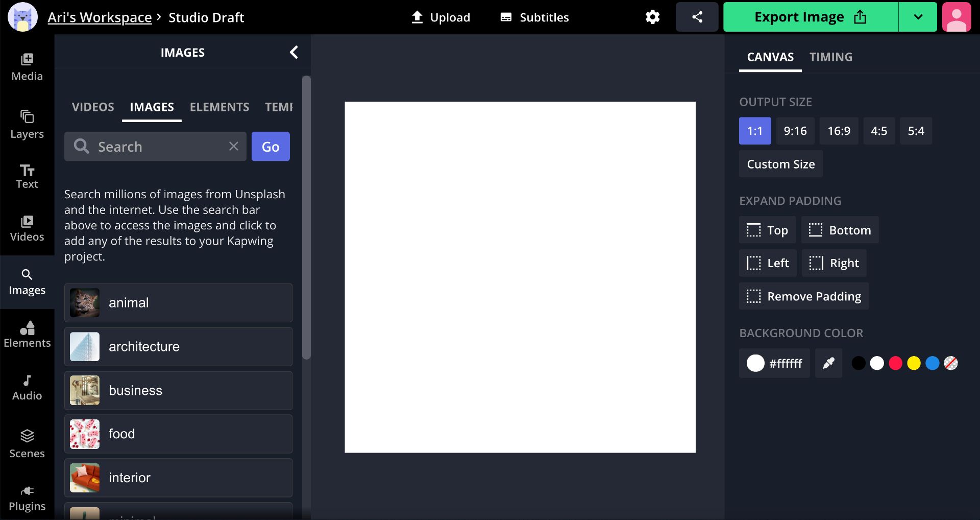Viewport: 980px width, 520px height.
Task: Open Custom Size option
Action: [x=781, y=164]
